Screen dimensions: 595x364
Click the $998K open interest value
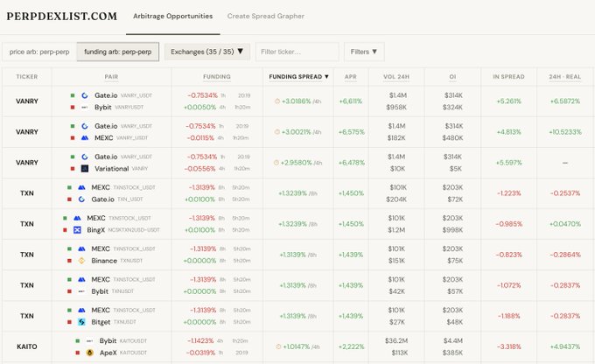tap(452, 230)
